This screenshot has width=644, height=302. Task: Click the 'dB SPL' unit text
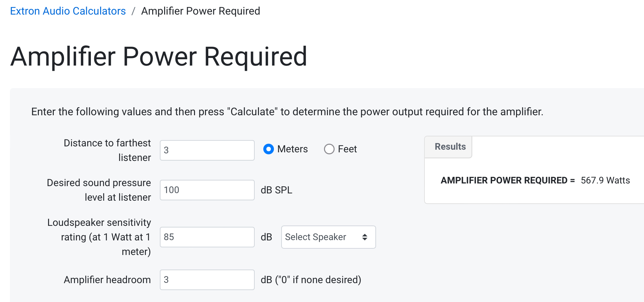coord(276,190)
